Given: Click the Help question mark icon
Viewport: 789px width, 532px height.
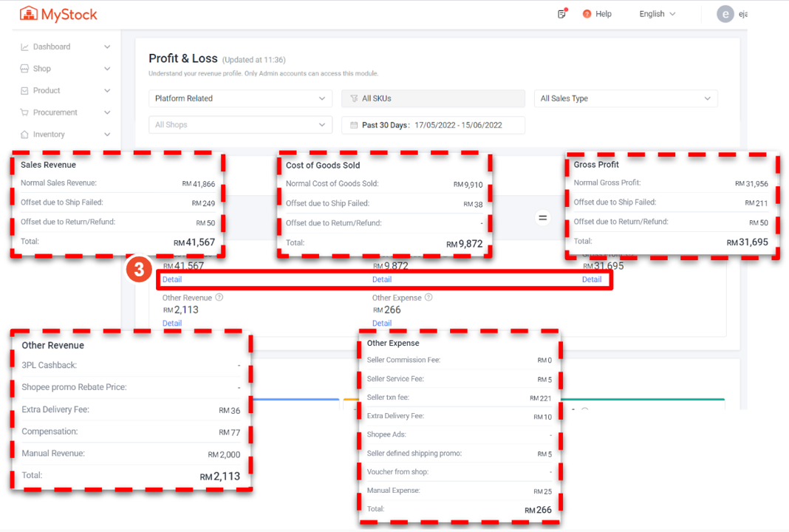Looking at the screenshot, I should 587,14.
